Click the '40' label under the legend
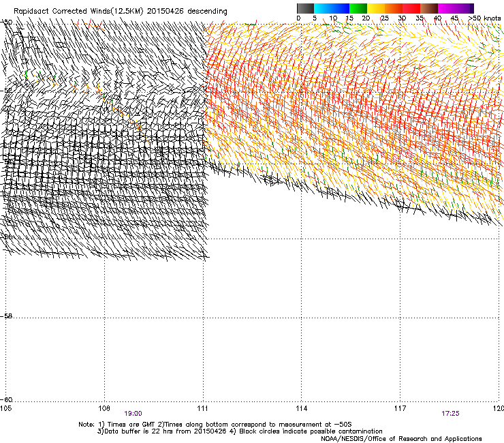504x443 pixels. click(x=437, y=18)
